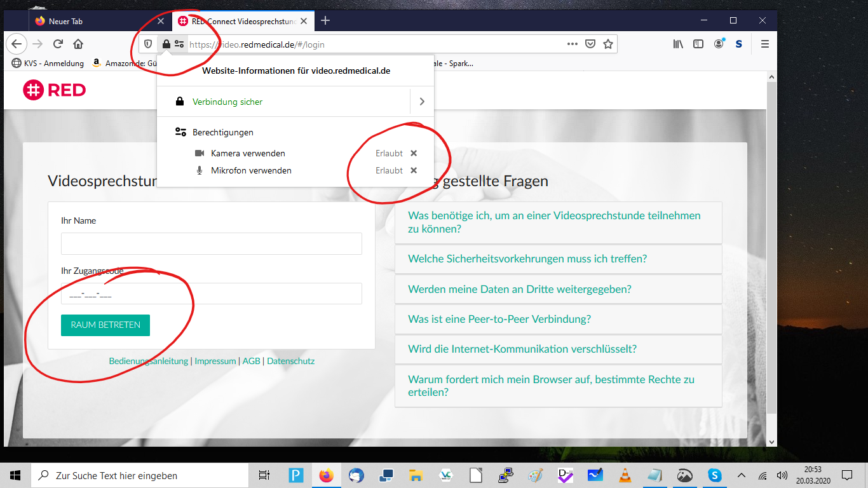Reload the current page
868x488 pixels.
point(58,44)
